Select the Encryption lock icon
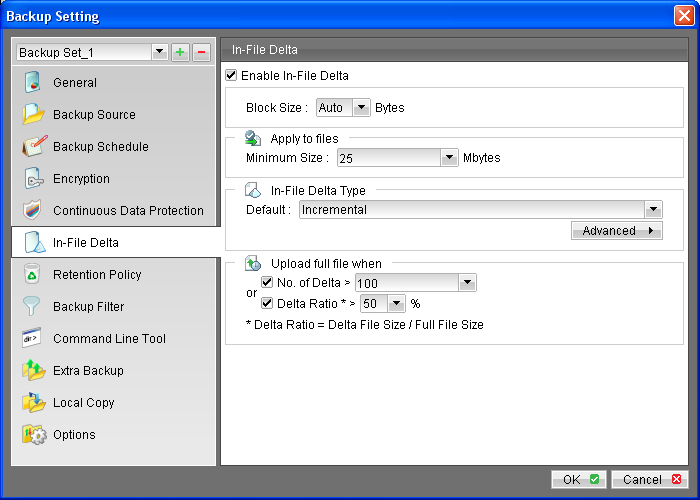 [34, 179]
